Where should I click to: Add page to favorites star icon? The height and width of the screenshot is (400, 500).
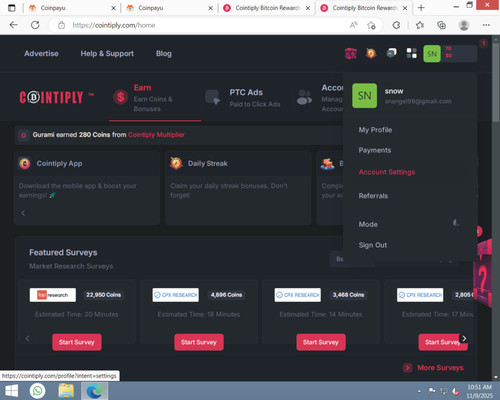371,25
